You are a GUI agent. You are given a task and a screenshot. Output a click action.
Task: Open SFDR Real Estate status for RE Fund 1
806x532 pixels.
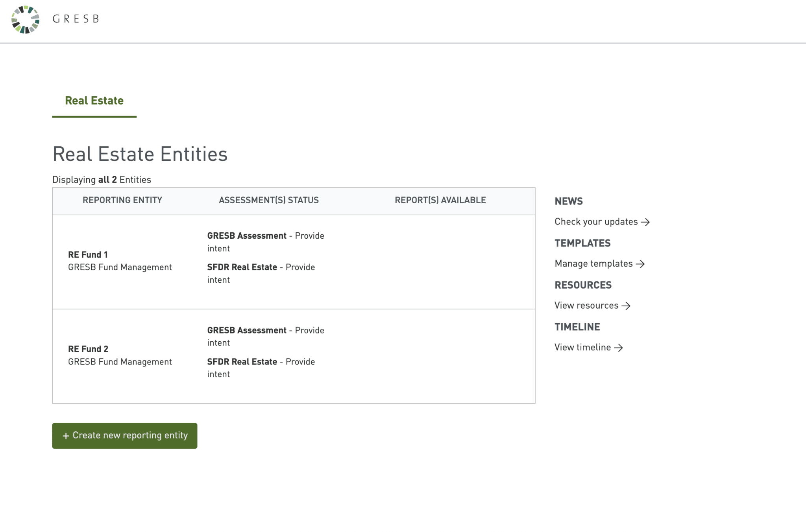pyautogui.click(x=242, y=267)
